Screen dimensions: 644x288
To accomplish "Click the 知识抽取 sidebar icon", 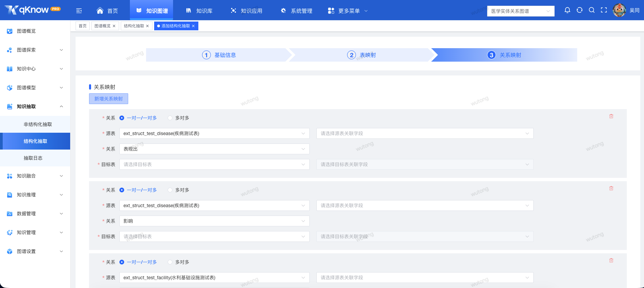I will click(10, 106).
